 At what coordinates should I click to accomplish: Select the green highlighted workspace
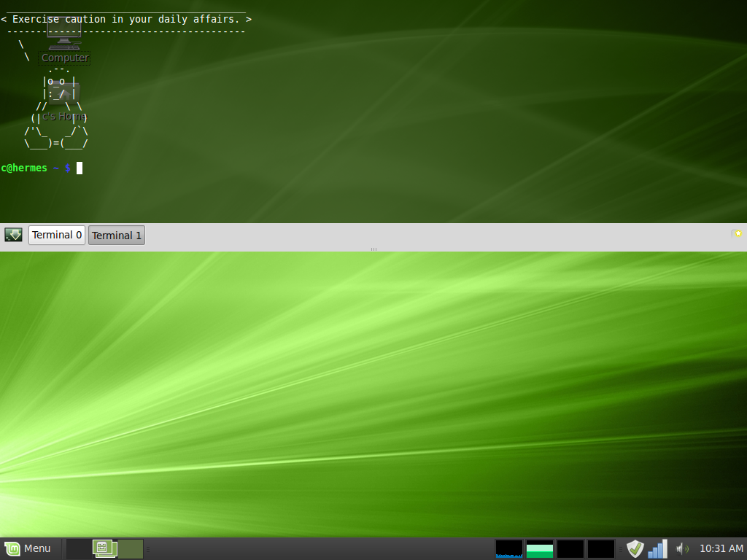131,549
